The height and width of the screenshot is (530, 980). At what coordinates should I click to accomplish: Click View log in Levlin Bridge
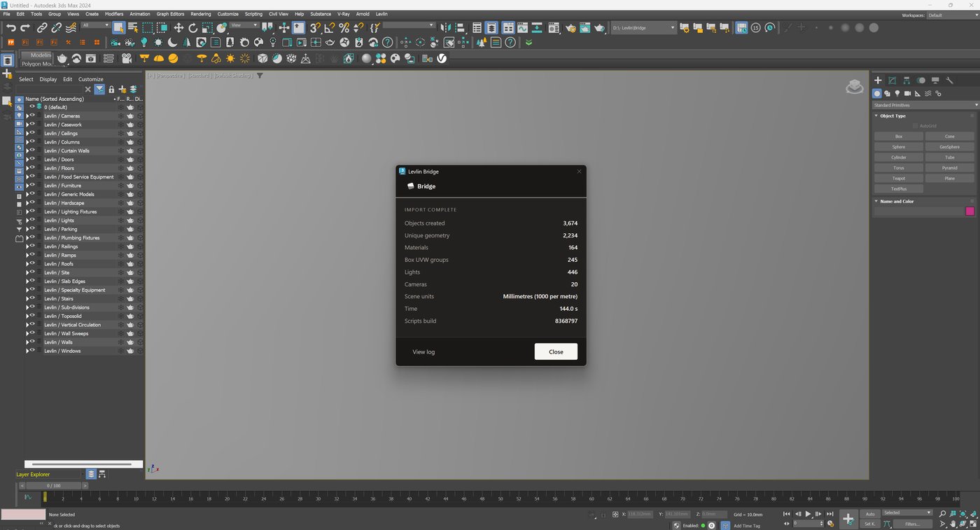coord(423,351)
